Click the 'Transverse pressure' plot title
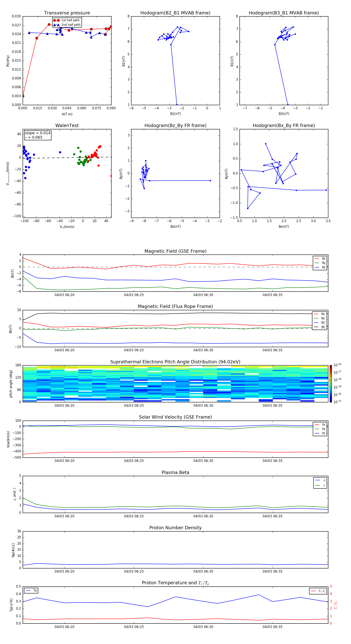Screen dimensions: 351x644 click(x=67, y=13)
